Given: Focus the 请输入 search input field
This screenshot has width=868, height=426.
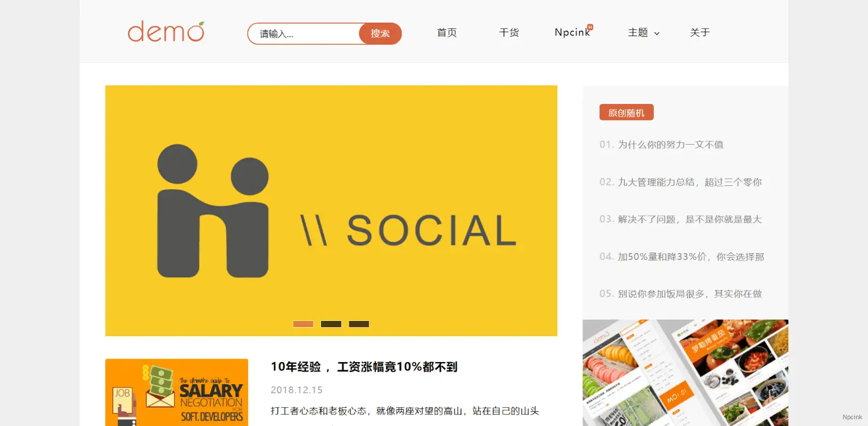Looking at the screenshot, I should pos(305,34).
